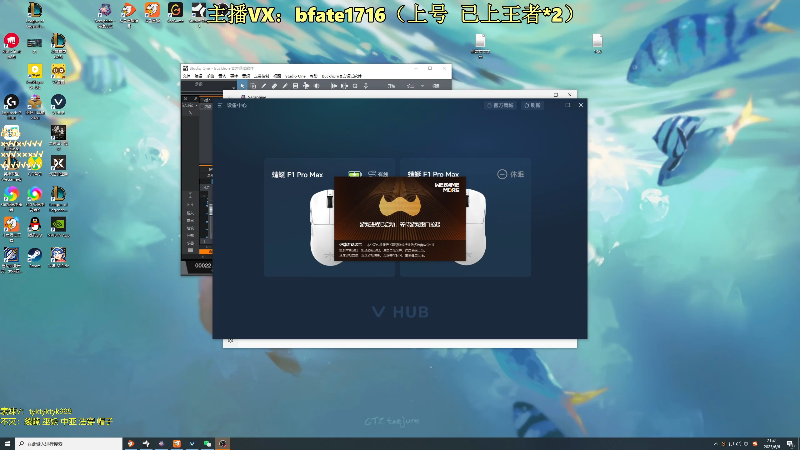This screenshot has height=450, width=800.
Task: Click the Windows Start button
Action: click(7, 444)
